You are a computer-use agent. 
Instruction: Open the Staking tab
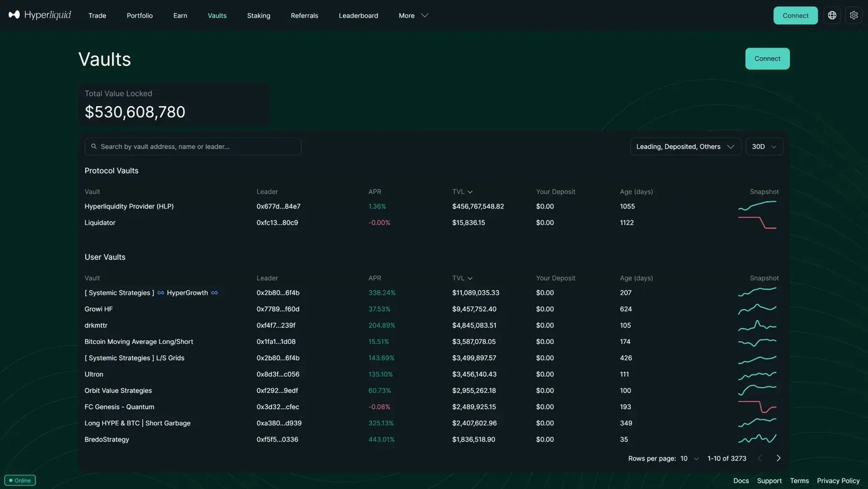click(259, 16)
